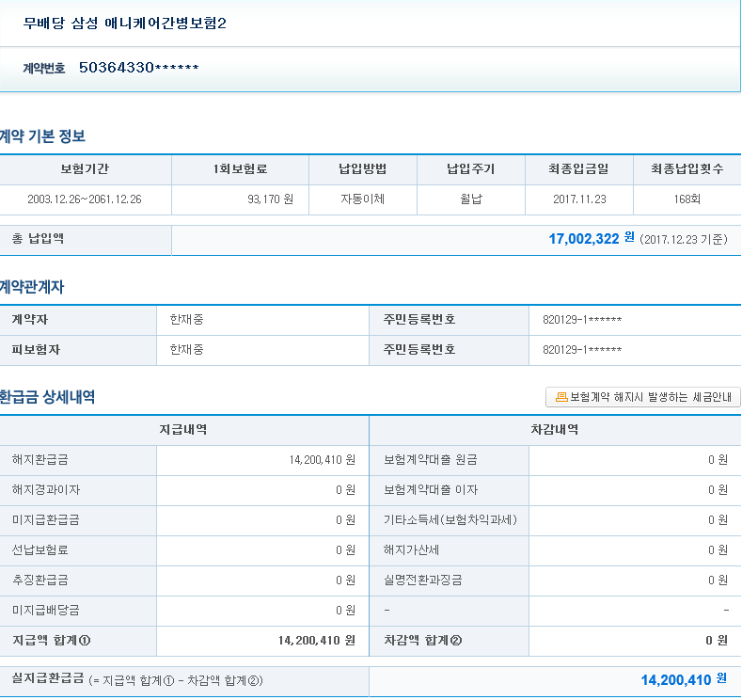Select the 자동이체 payment method cell
This screenshot has height=700, width=742.
[363, 199]
